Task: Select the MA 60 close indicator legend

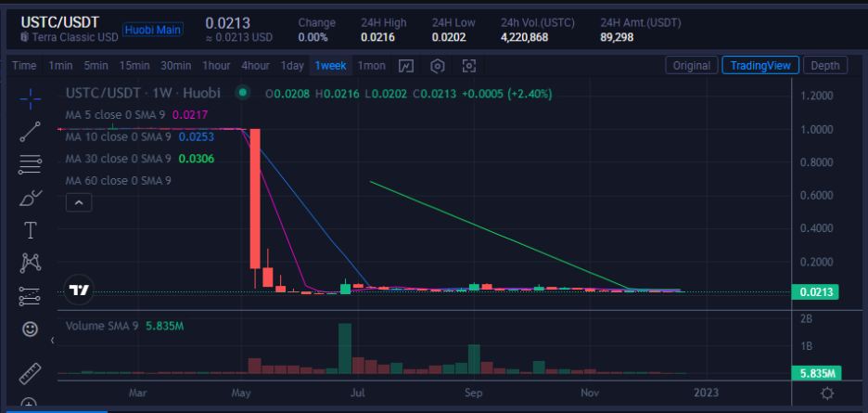Action: (x=119, y=180)
